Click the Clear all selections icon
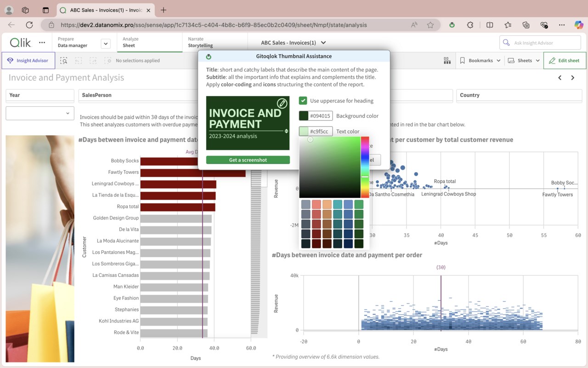588x368 pixels. (108, 60)
